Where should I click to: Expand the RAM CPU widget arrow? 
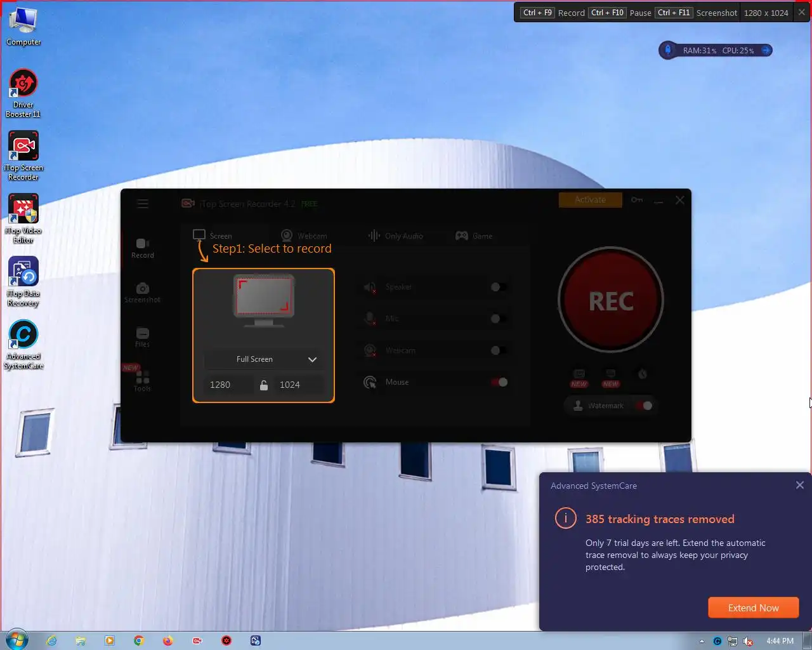pos(766,50)
